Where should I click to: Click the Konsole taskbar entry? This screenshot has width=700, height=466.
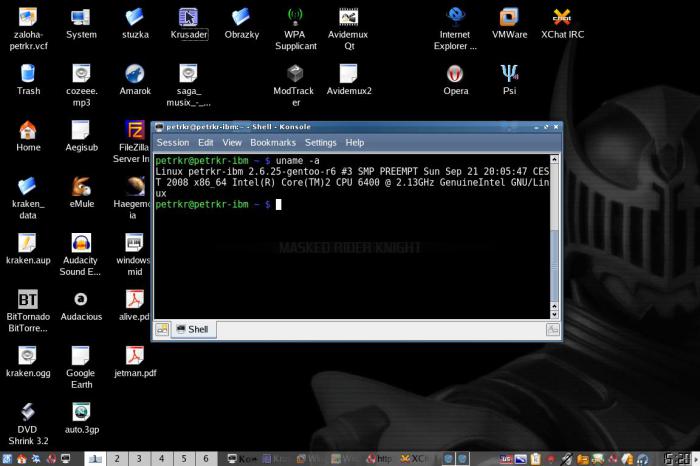[242, 459]
